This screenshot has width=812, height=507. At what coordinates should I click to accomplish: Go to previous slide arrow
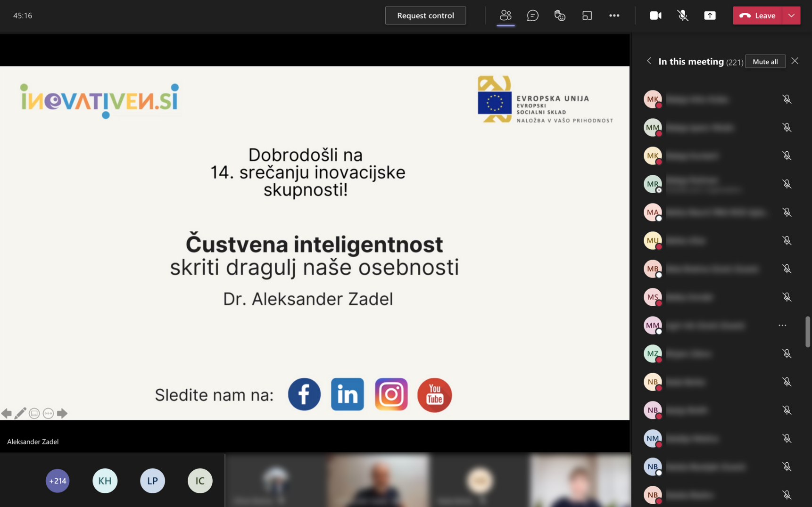(6, 413)
